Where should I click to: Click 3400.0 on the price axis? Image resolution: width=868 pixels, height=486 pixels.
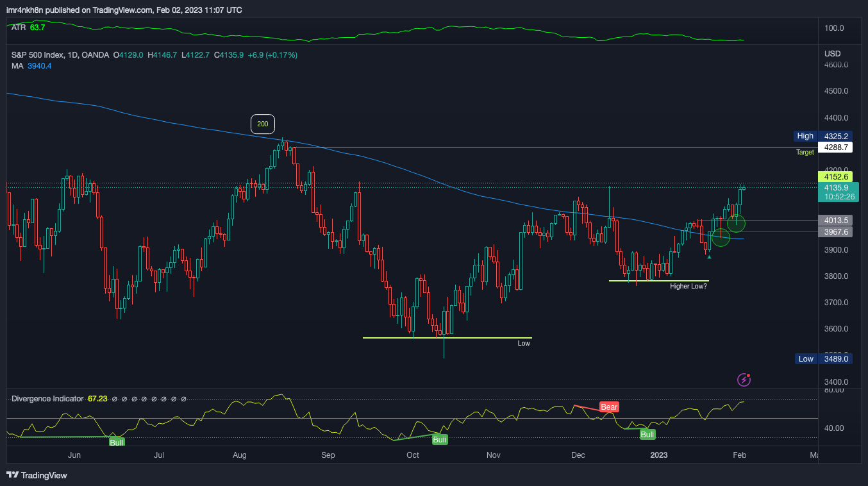point(836,382)
